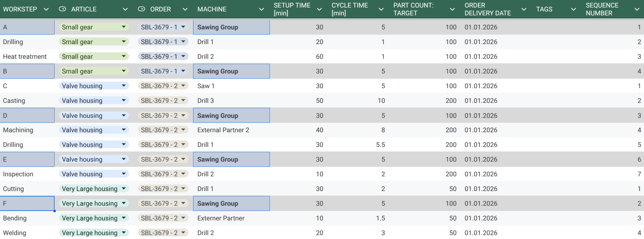644x239 pixels.
Task: Open the ORDER DELIVERY DATE column chevron
Action: (524, 9)
